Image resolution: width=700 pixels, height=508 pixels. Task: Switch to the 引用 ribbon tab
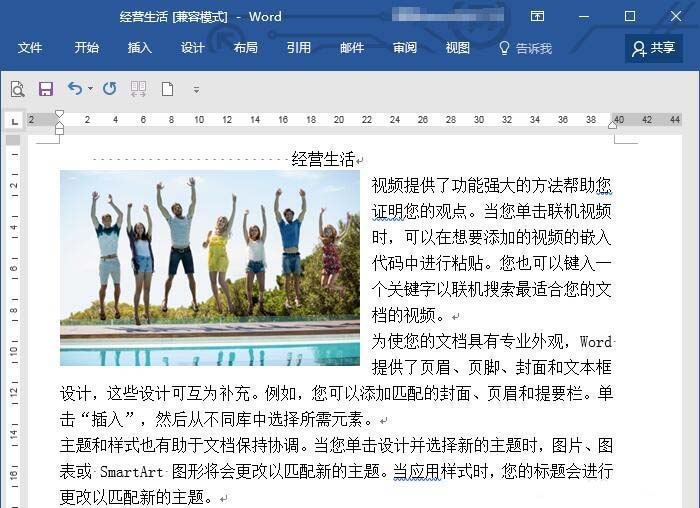[x=299, y=48]
